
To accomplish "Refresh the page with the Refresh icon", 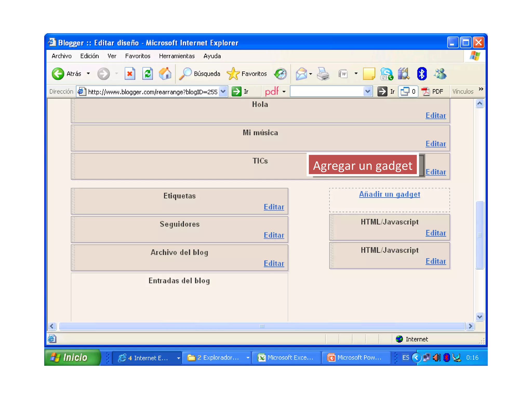I will pos(147,74).
